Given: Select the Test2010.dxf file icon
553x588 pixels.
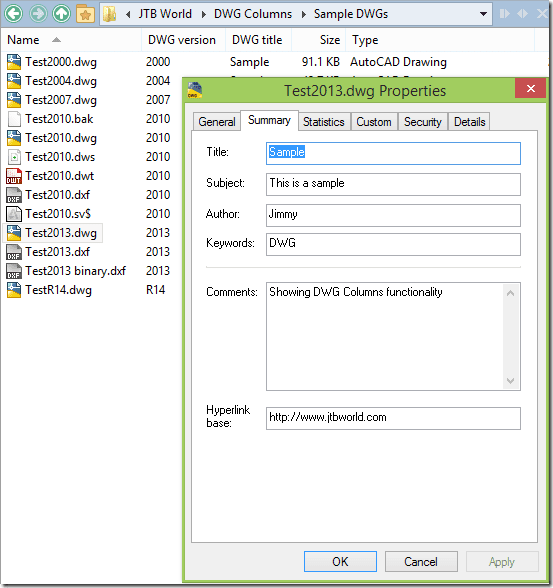Looking at the screenshot, I should [14, 195].
